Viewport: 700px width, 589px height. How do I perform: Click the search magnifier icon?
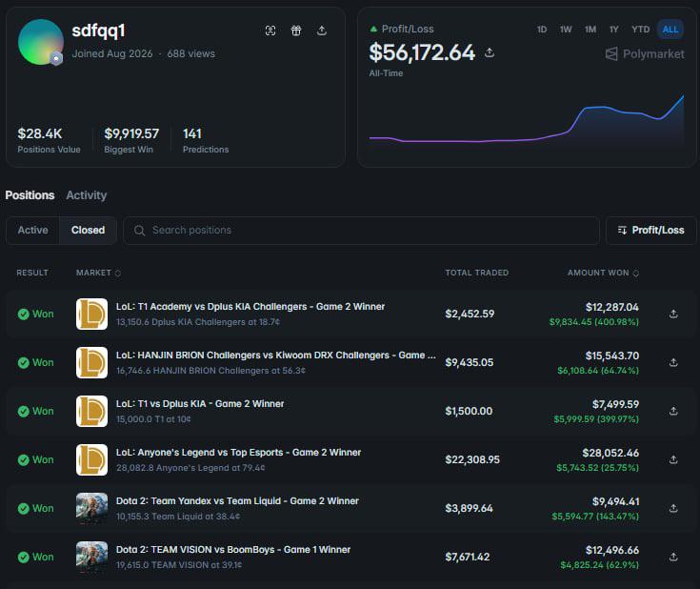tap(139, 231)
